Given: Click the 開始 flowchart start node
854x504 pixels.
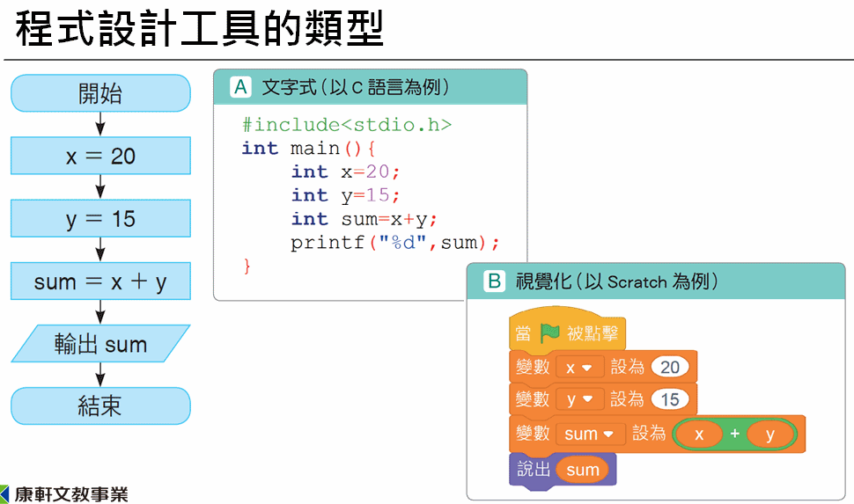Looking at the screenshot, I should click(x=100, y=93).
